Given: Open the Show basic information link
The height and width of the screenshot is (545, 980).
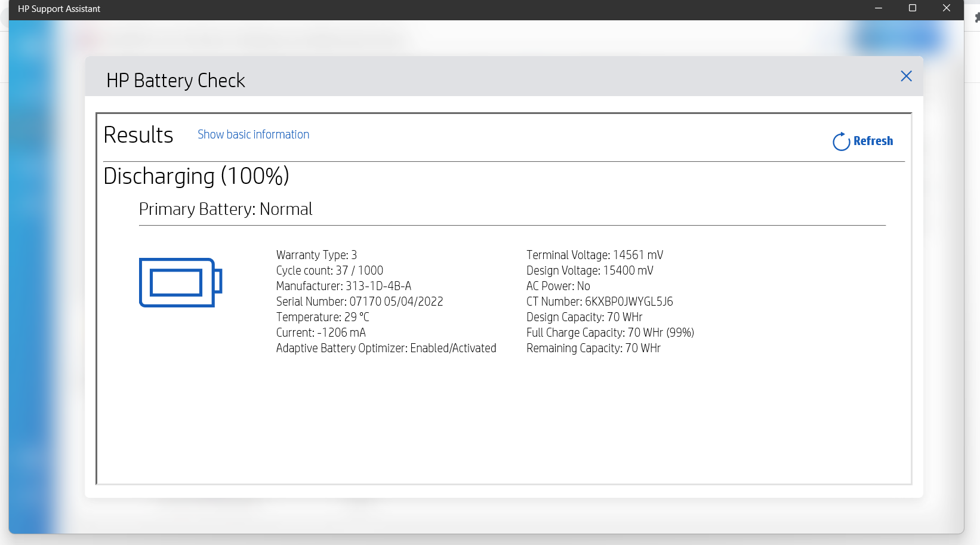Looking at the screenshot, I should pos(254,134).
